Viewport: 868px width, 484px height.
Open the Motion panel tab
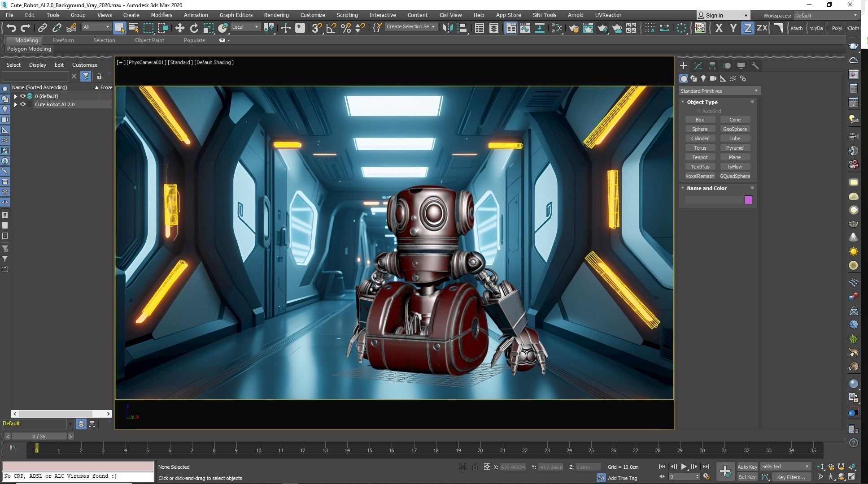pos(727,66)
